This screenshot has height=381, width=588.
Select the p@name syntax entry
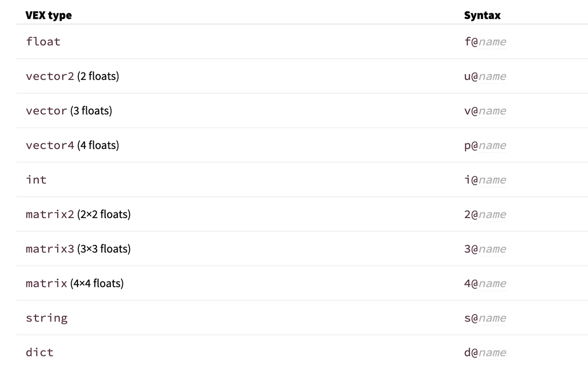[485, 145]
